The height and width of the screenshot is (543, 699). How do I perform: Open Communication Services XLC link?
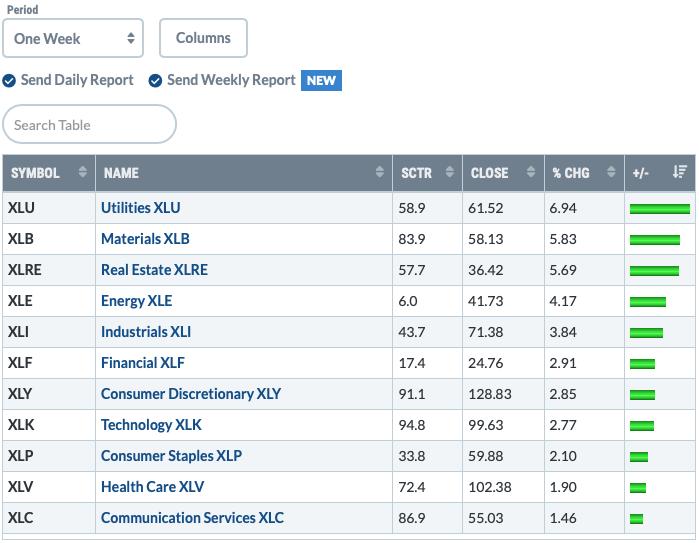(x=192, y=518)
